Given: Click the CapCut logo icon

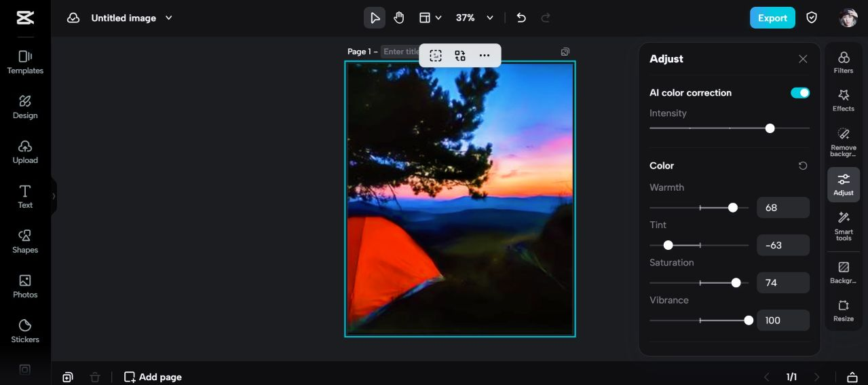Looking at the screenshot, I should point(25,18).
